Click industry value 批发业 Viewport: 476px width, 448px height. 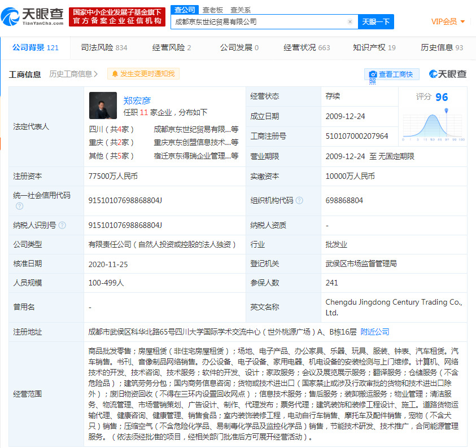click(x=336, y=244)
